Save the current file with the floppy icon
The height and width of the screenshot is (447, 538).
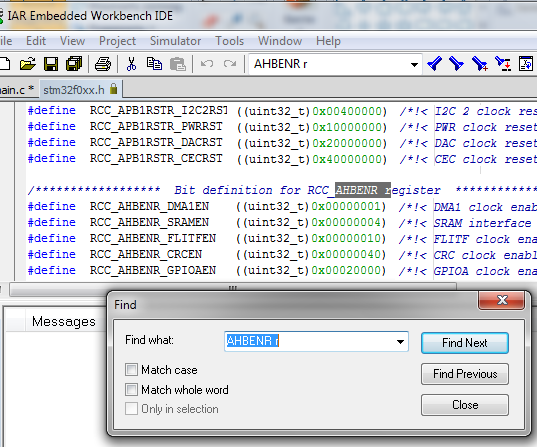pyautogui.click(x=51, y=64)
